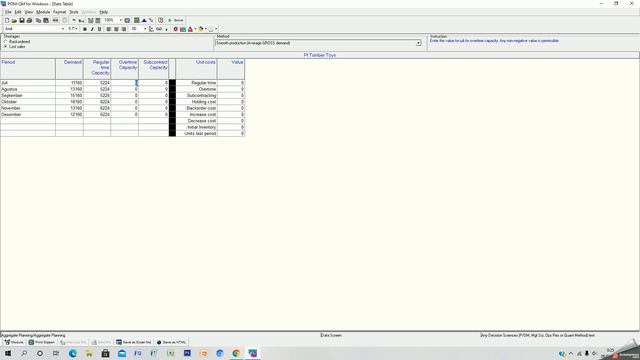Open the font color dropdown arrow
The image size is (640, 360).
coord(195,29)
